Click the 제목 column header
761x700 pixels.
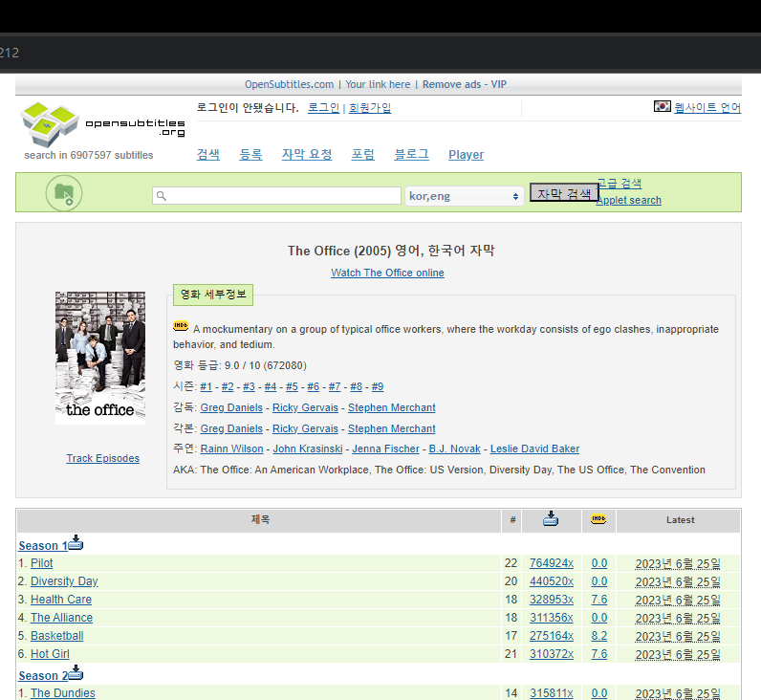260,519
